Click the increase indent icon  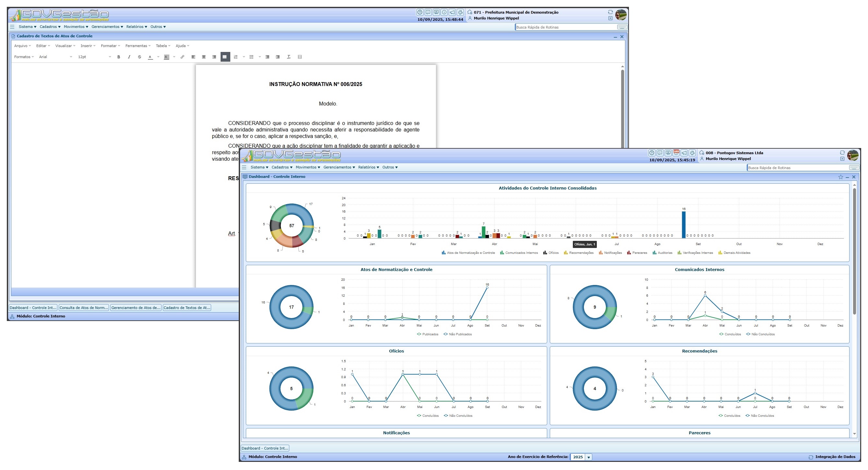278,57
